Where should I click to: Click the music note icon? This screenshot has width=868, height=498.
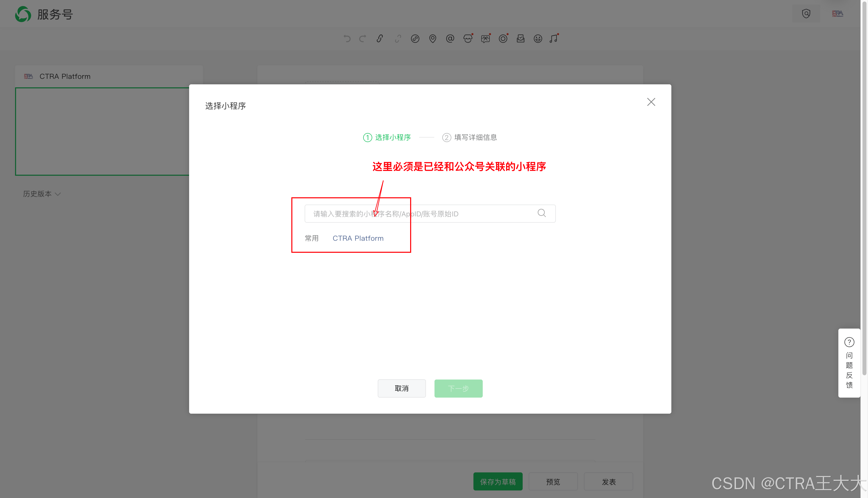pos(554,39)
